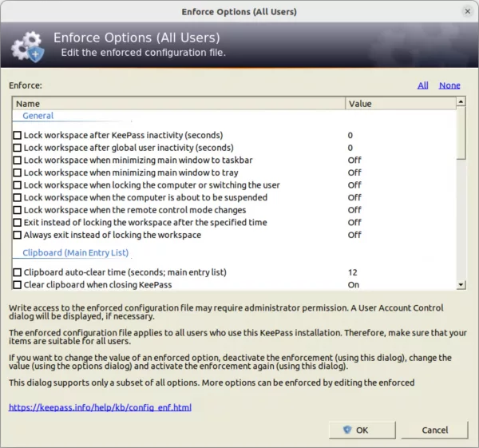Click the shield icon on OK button
Image resolution: width=479 pixels, height=448 pixels.
(347, 430)
